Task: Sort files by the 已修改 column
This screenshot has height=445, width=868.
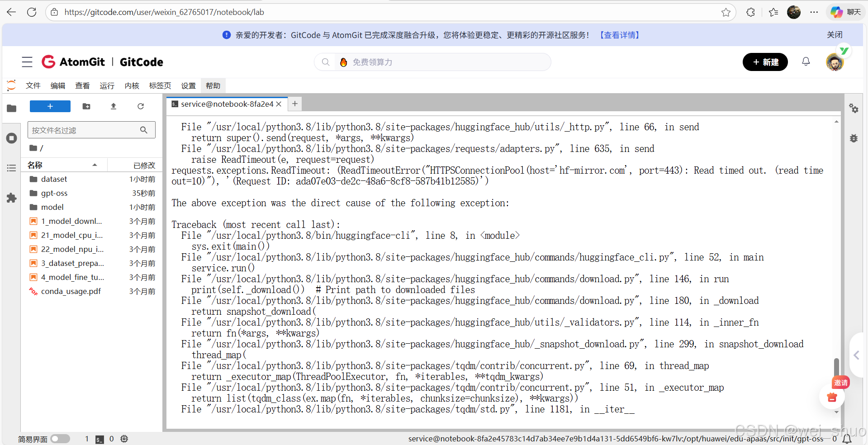Action: [144, 166]
